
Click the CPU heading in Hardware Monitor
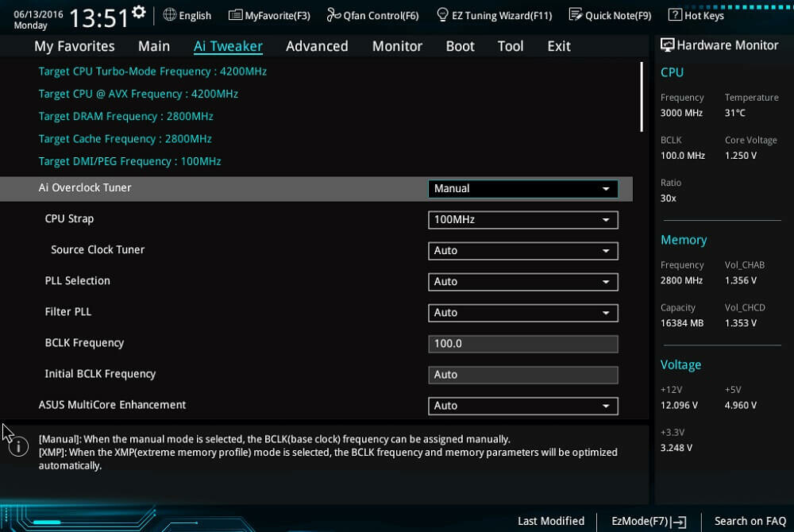click(672, 72)
